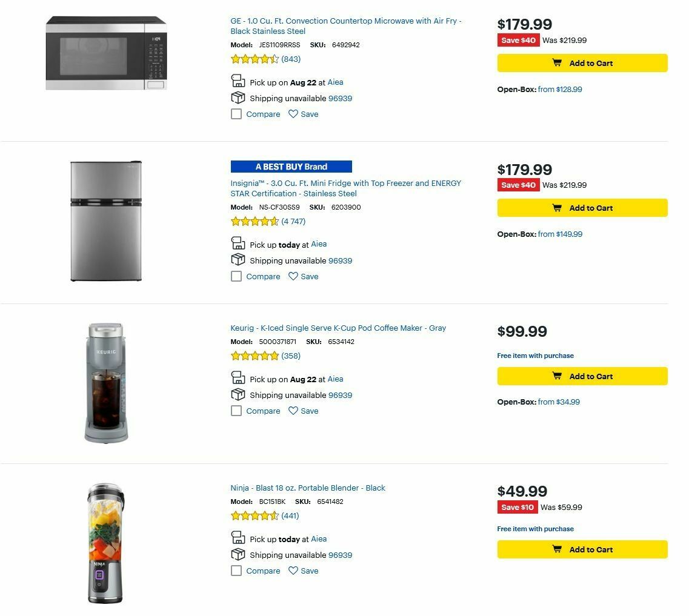
Task: Click the shipping box icon for Insignia fridge
Action: click(237, 259)
